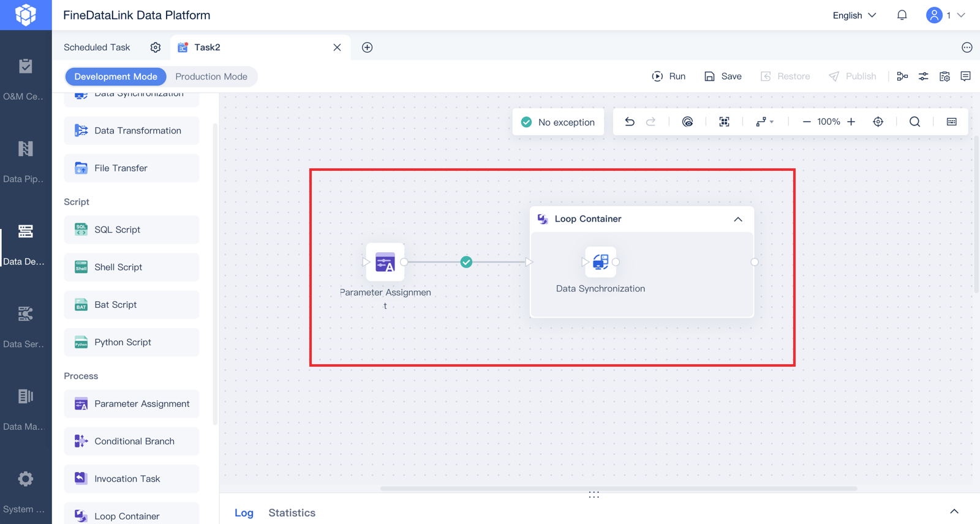Close the Task2 tab

point(337,47)
